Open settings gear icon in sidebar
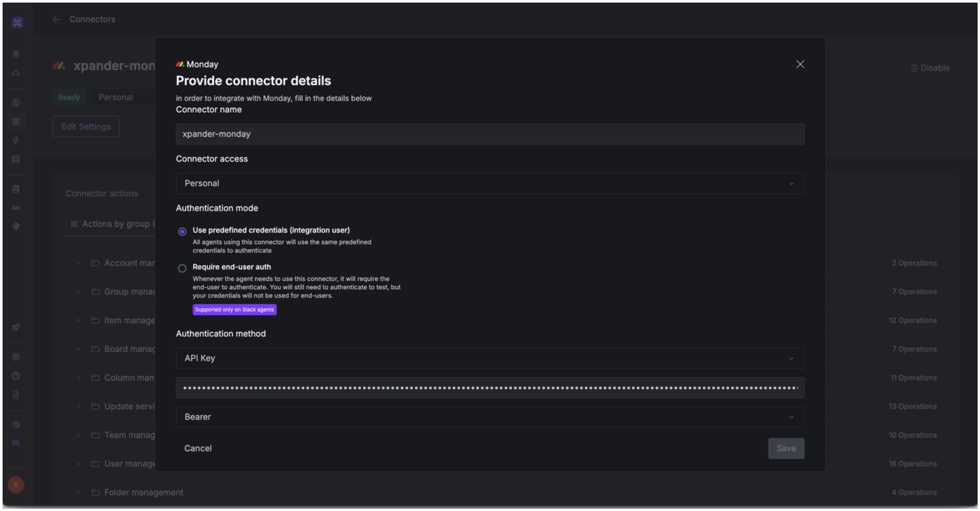 click(x=16, y=357)
